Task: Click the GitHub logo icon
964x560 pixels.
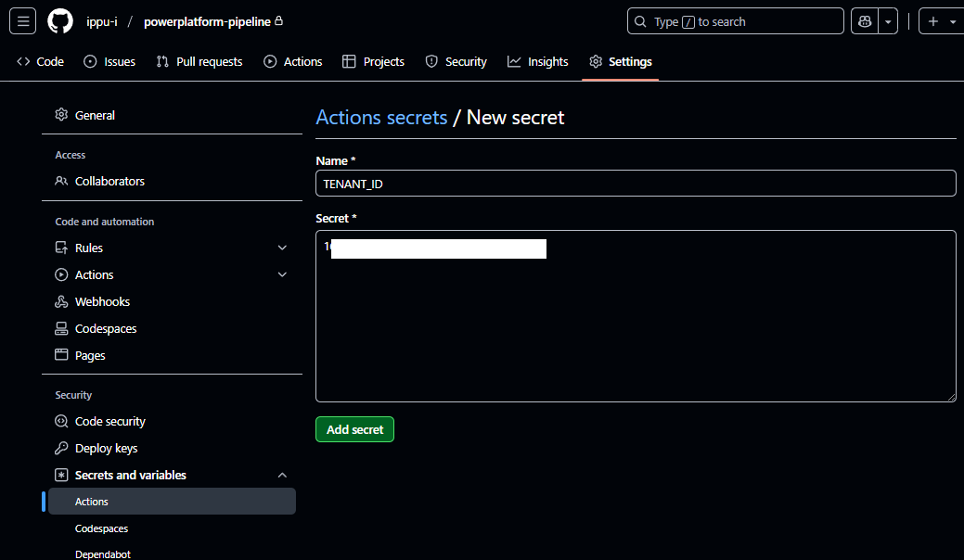Action: click(59, 20)
